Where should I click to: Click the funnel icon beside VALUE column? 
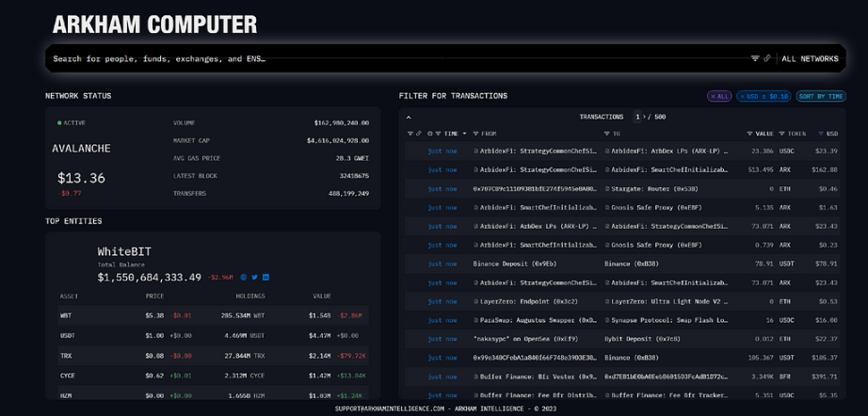point(750,134)
